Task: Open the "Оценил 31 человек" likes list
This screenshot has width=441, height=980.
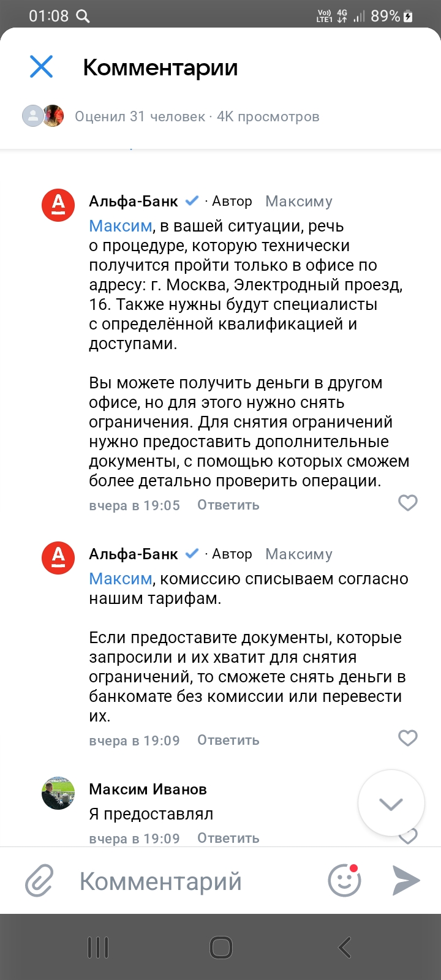Action: 140,116
